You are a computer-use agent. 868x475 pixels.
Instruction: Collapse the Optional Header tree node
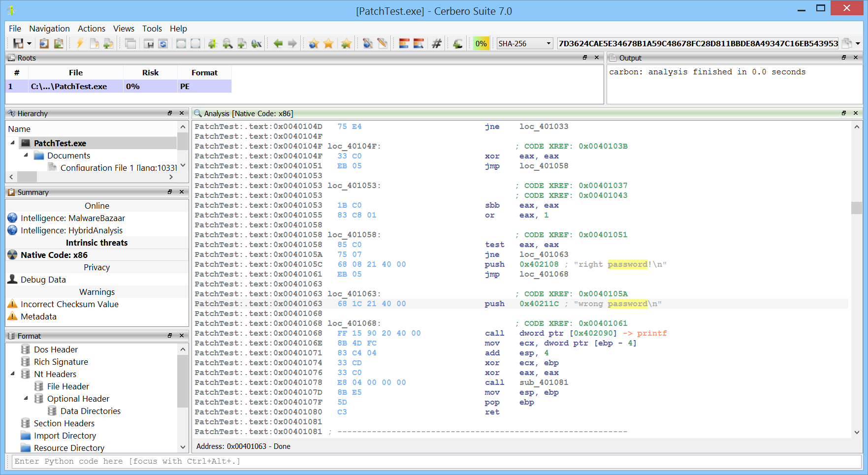point(26,399)
